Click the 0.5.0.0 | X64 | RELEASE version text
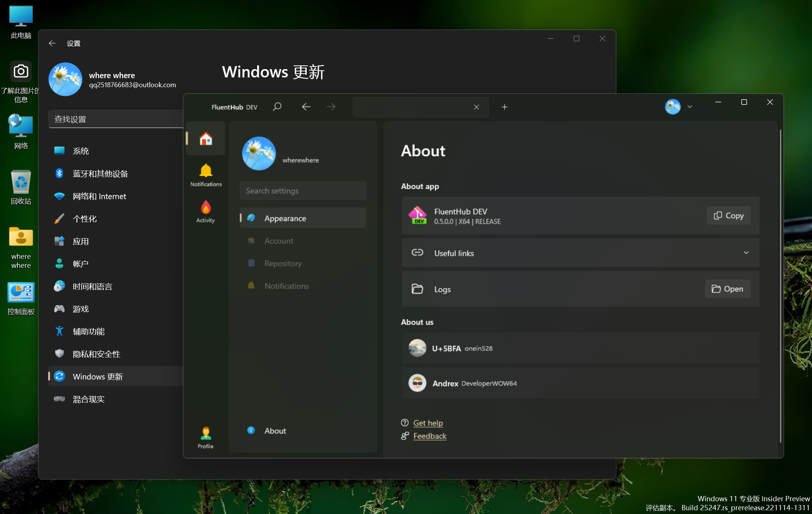 [467, 222]
